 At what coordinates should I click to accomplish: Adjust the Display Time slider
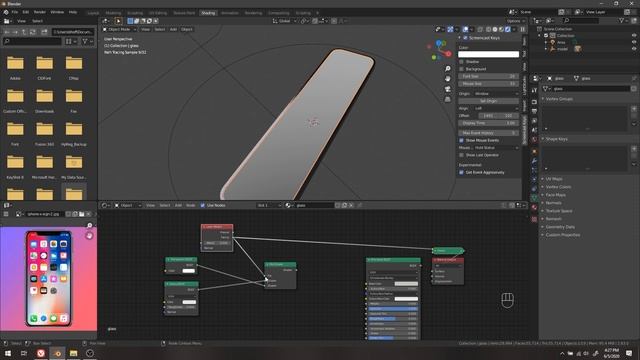(489, 123)
